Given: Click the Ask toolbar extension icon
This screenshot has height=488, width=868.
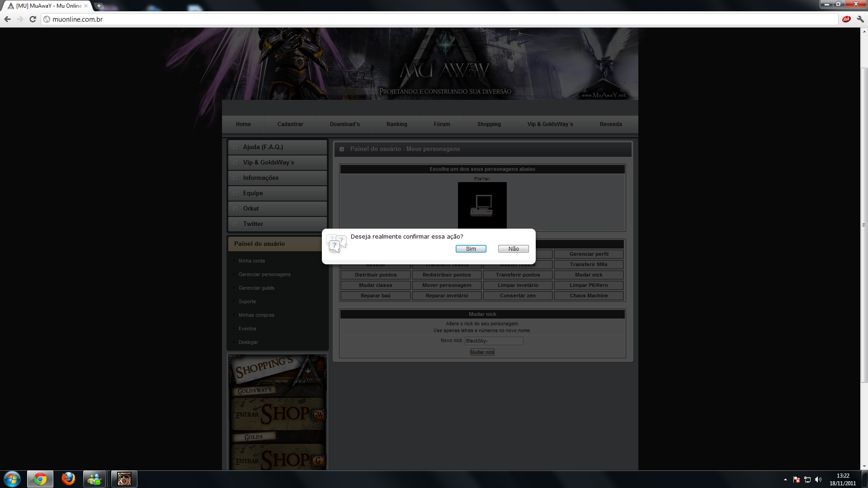Looking at the screenshot, I should coord(846,19).
